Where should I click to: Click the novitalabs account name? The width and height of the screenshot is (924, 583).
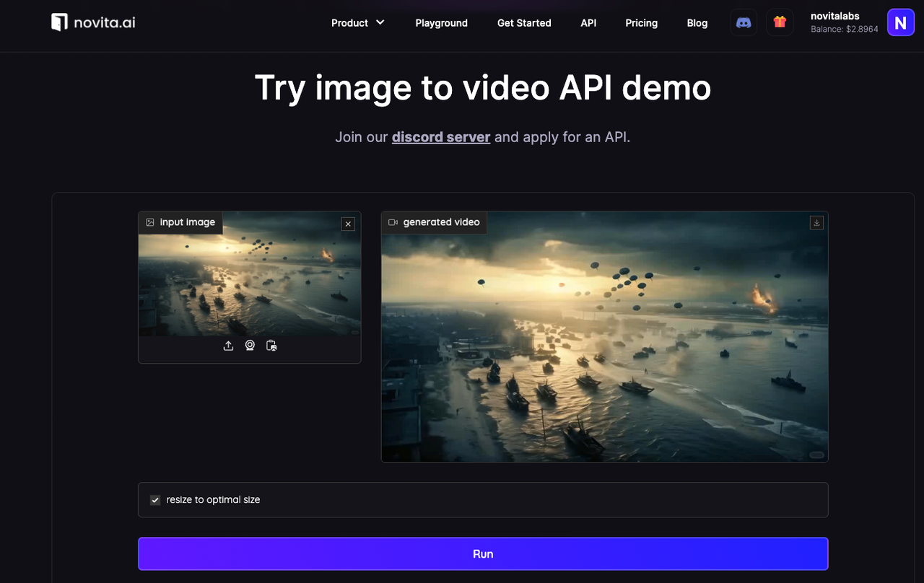pyautogui.click(x=835, y=16)
